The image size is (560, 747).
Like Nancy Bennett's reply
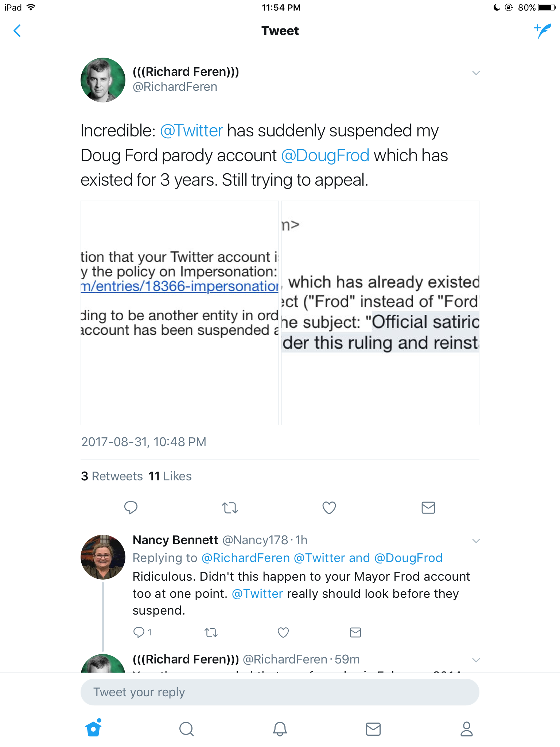click(283, 632)
